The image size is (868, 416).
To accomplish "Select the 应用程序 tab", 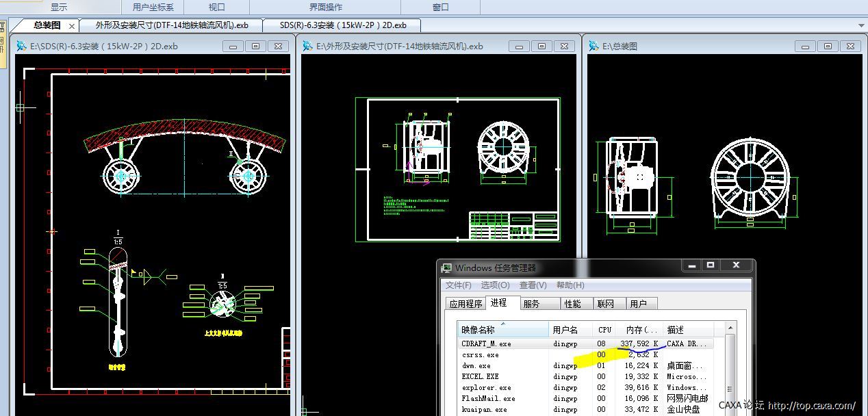I will pos(465,303).
